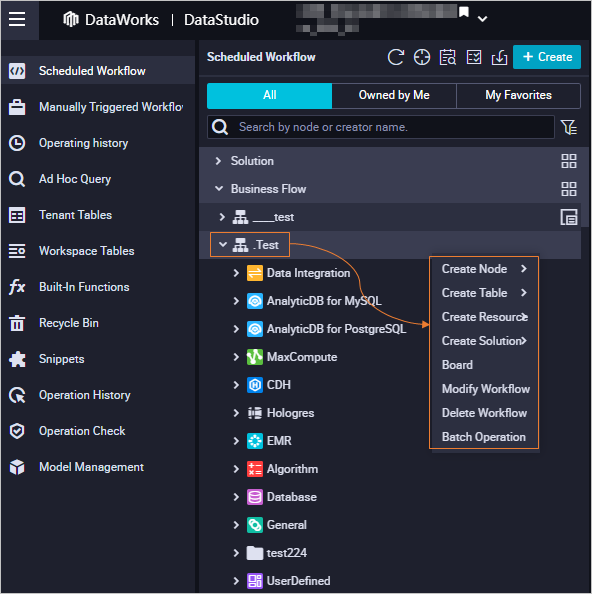Switch to Owned by Me tab
The width and height of the screenshot is (592, 594).
(x=394, y=95)
